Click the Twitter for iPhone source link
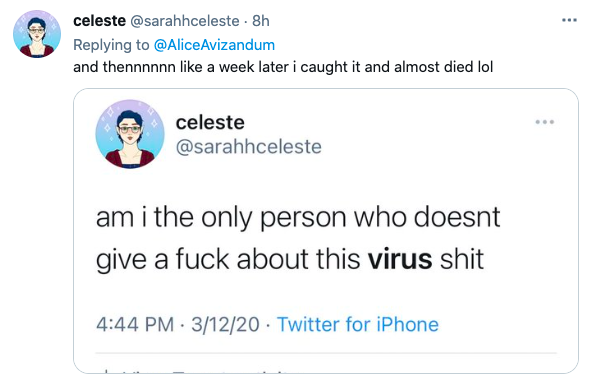 (x=358, y=324)
